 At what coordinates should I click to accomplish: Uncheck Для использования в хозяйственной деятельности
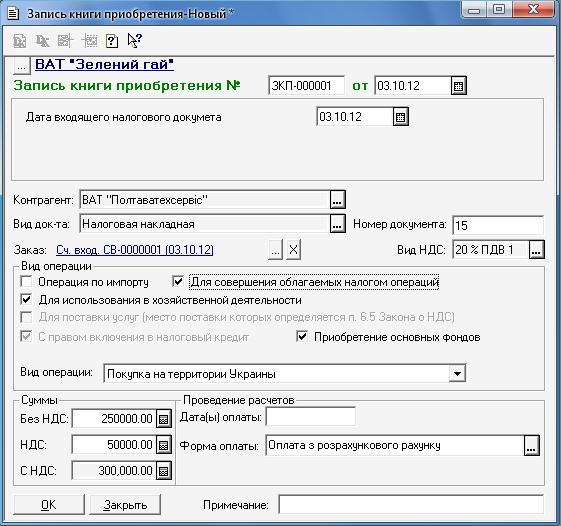click(x=26, y=299)
